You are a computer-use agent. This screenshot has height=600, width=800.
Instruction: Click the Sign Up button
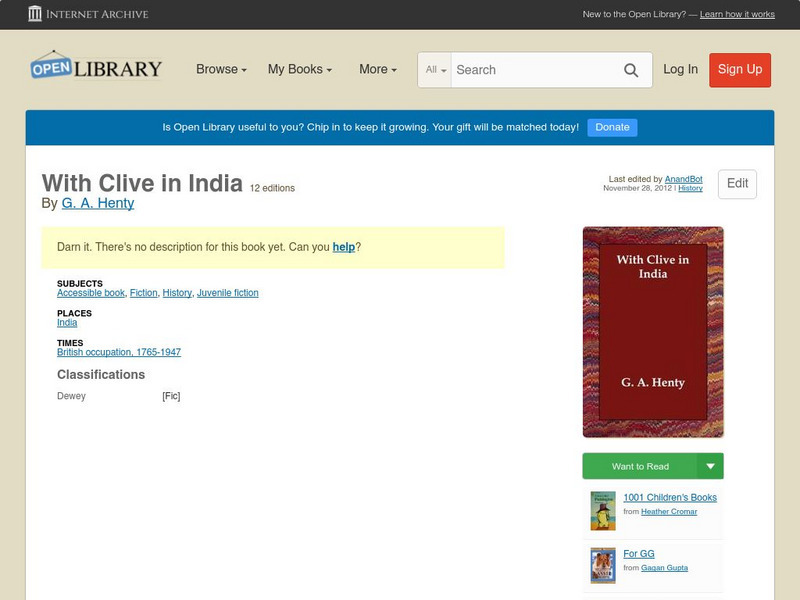(739, 70)
